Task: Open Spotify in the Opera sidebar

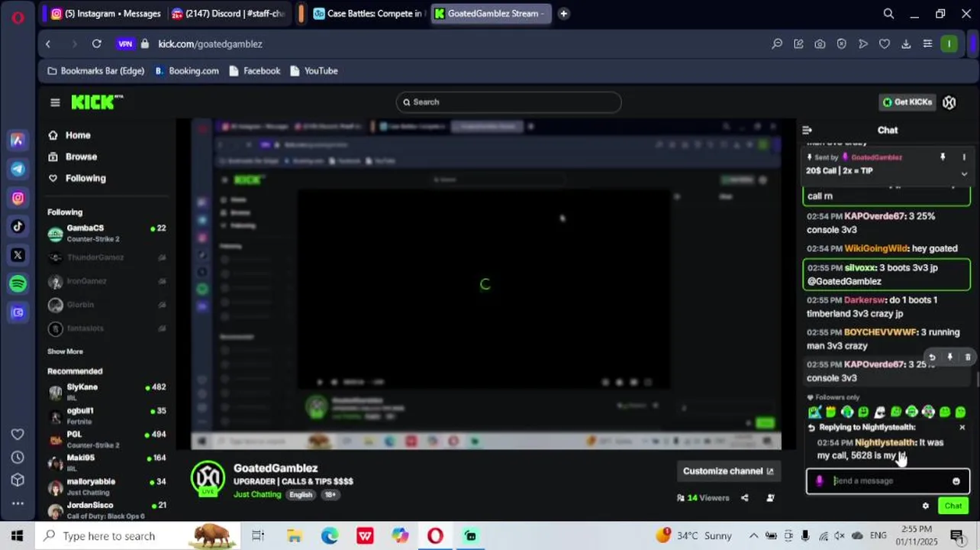Action: coord(18,283)
